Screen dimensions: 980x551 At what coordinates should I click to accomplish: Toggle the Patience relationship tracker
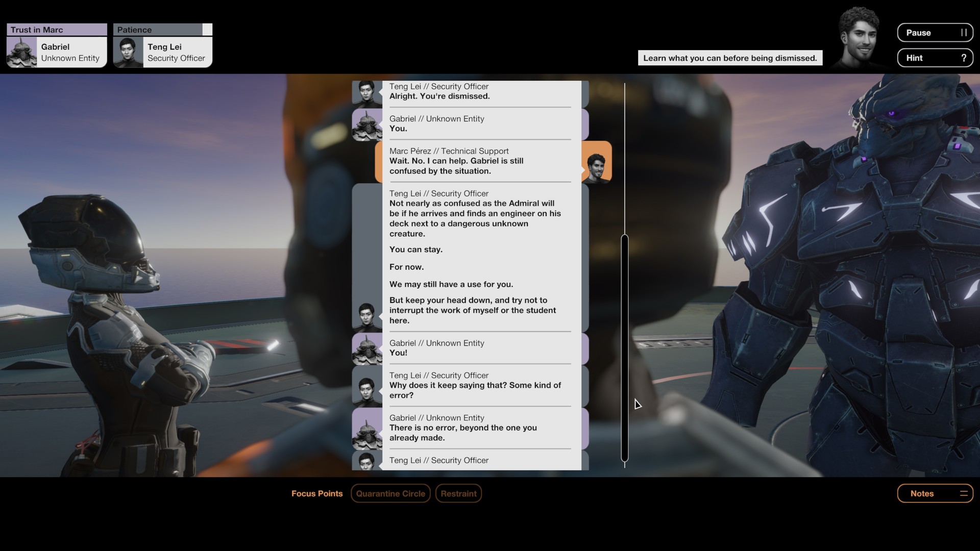click(162, 30)
